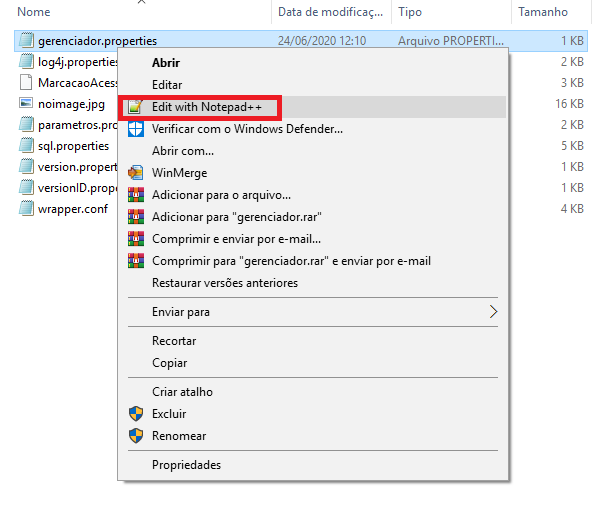The image size is (599, 531).
Task: Click Copiar in the context menu
Action: pyautogui.click(x=170, y=363)
